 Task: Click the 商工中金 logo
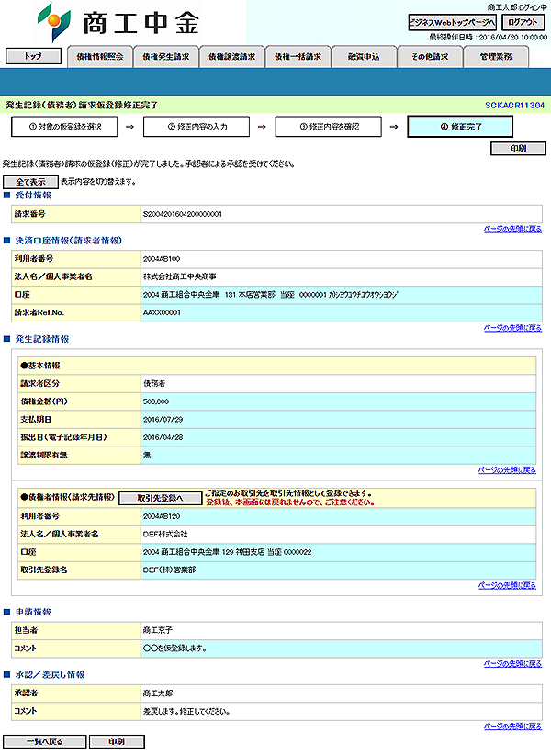pos(118,22)
